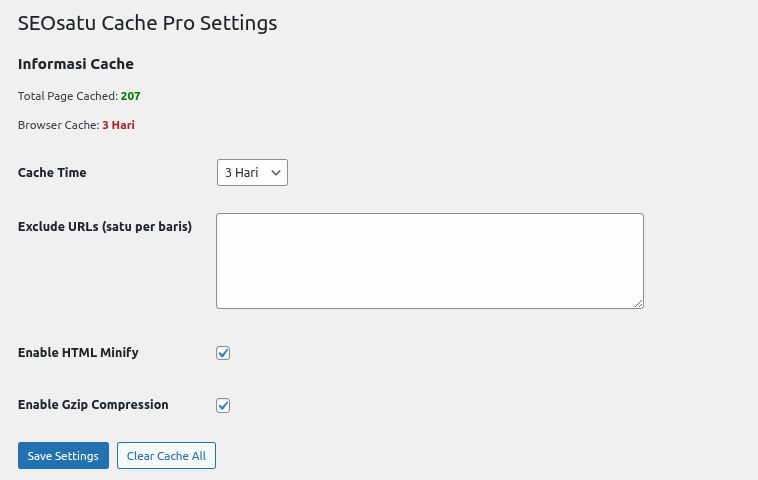The width and height of the screenshot is (758, 480).
Task: Click the red Browser Cache "3 Hari" value
Action: click(x=118, y=126)
